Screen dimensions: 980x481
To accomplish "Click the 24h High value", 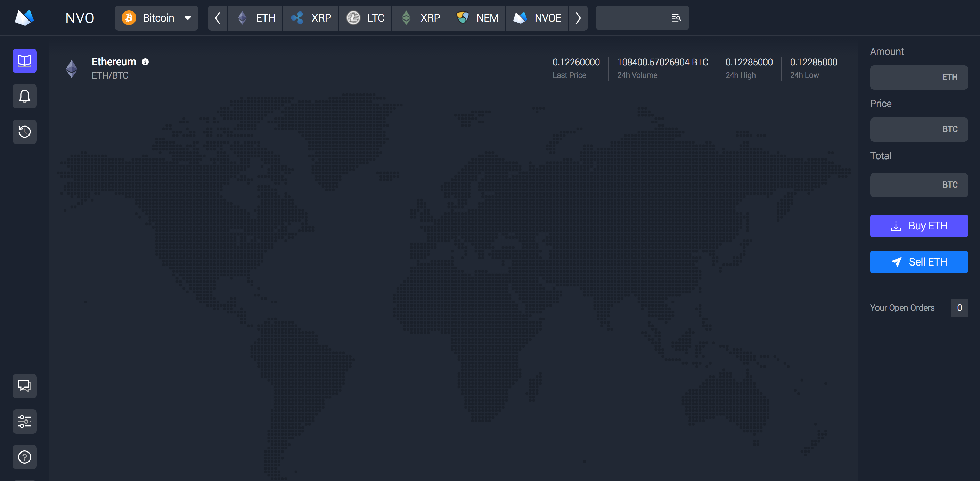I will coord(749,62).
